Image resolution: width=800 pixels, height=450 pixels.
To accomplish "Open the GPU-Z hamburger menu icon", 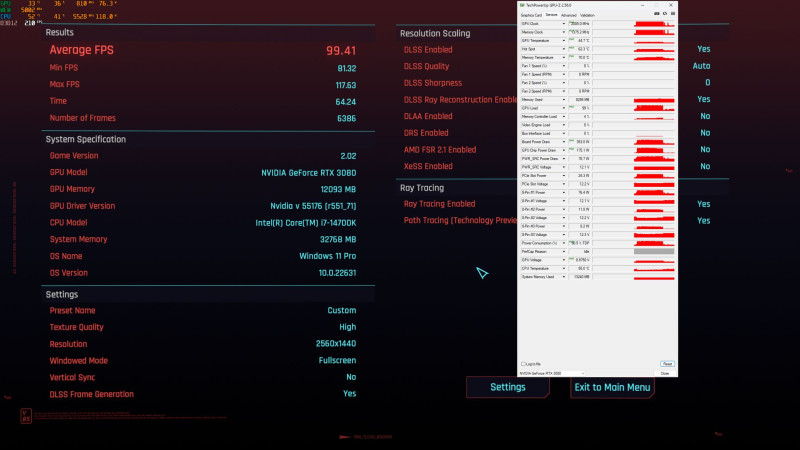I will (673, 14).
